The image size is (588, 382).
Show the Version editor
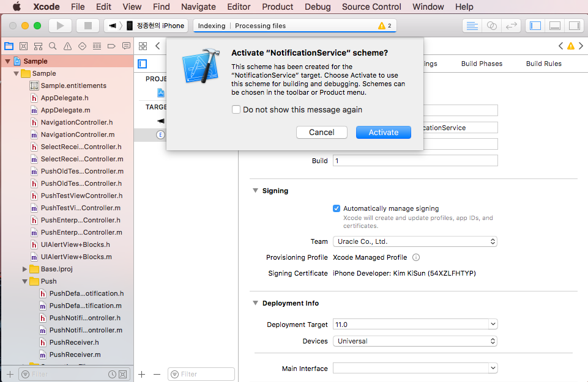pos(511,26)
